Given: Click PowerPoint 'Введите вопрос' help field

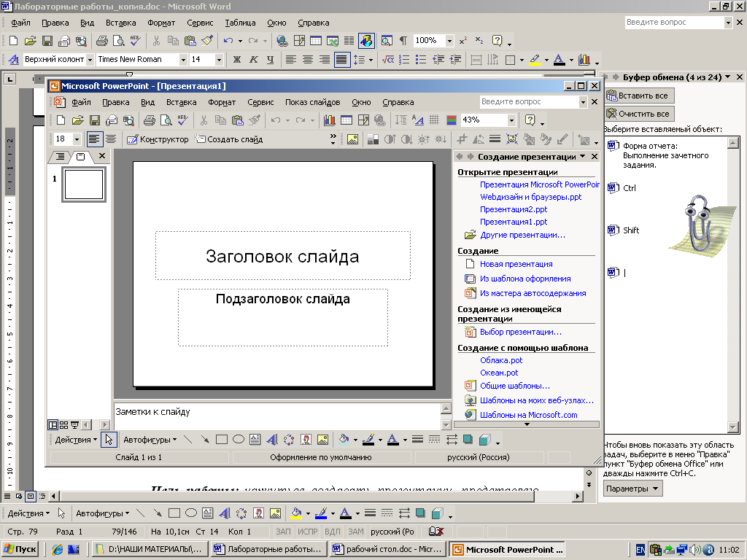Looking at the screenshot, I should [529, 101].
